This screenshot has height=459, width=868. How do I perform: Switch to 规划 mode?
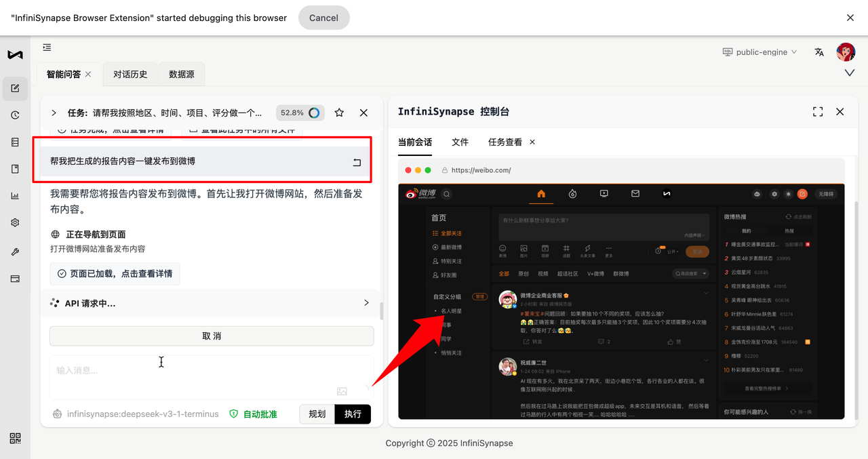[317, 414]
